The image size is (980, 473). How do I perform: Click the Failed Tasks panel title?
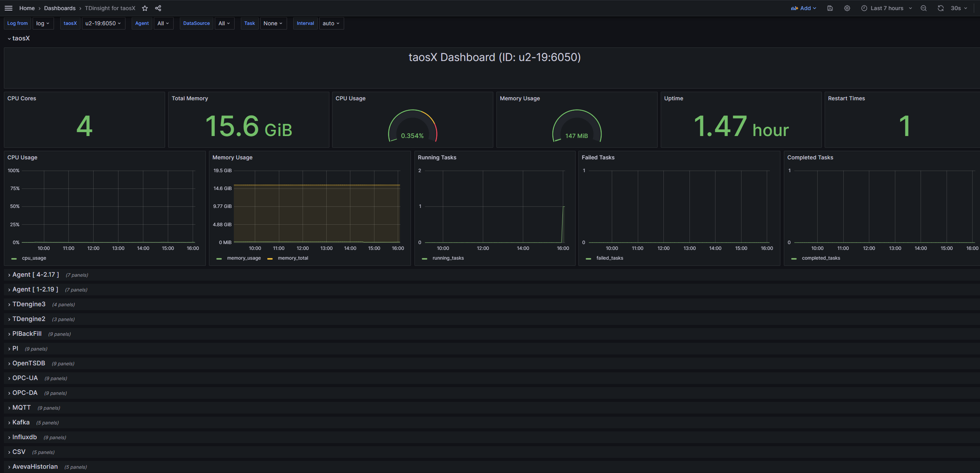(x=598, y=157)
